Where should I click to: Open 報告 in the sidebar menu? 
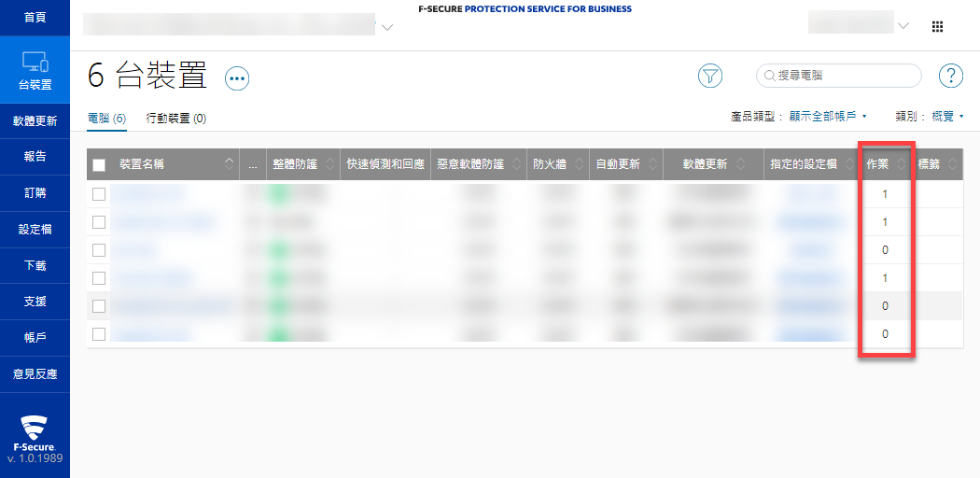pos(35,157)
